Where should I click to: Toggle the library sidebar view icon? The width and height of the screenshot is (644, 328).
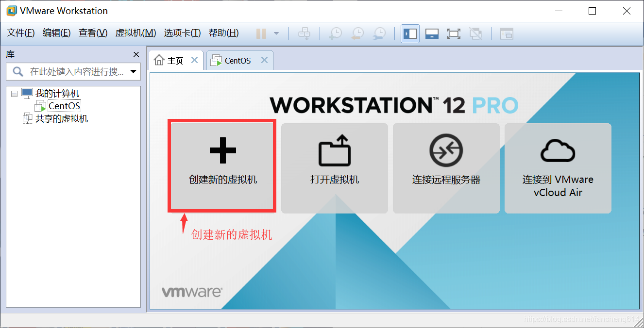[x=410, y=33]
